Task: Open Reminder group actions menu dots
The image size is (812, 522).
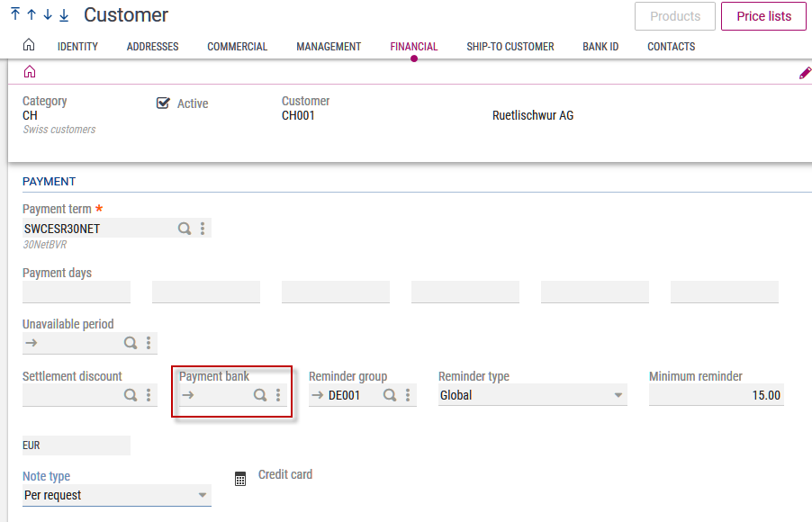Action: 408,395
